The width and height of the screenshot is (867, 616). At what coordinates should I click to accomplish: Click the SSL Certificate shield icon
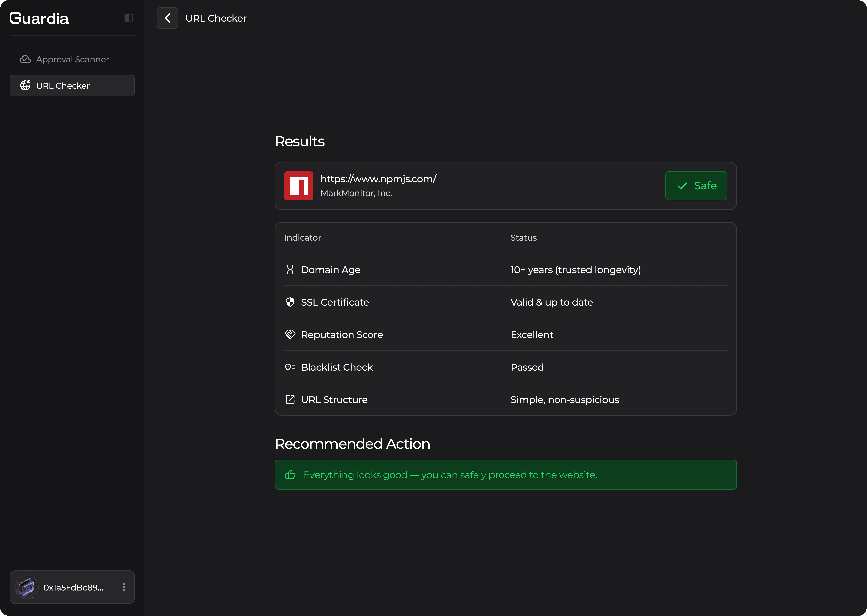pyautogui.click(x=290, y=302)
